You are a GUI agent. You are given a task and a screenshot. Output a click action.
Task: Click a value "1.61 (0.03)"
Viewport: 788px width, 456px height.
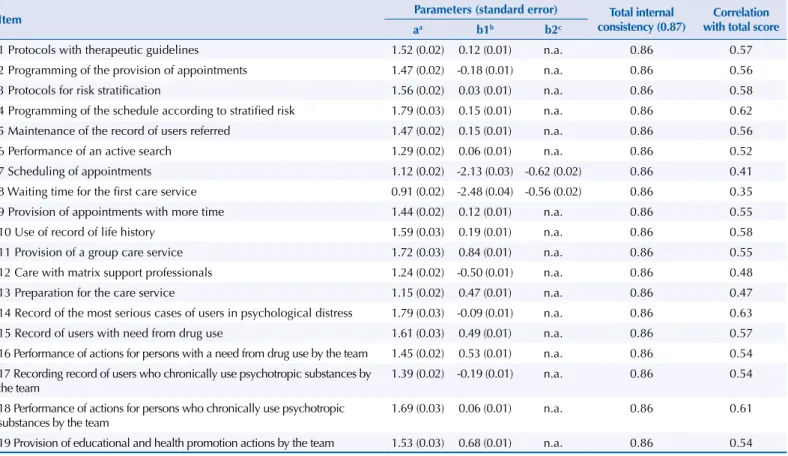pyautogui.click(x=418, y=333)
